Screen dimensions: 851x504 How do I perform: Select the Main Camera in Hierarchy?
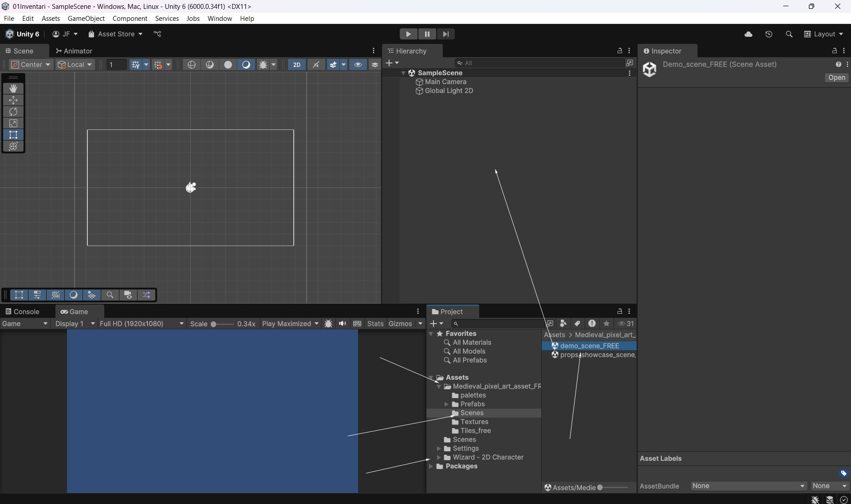pos(445,82)
